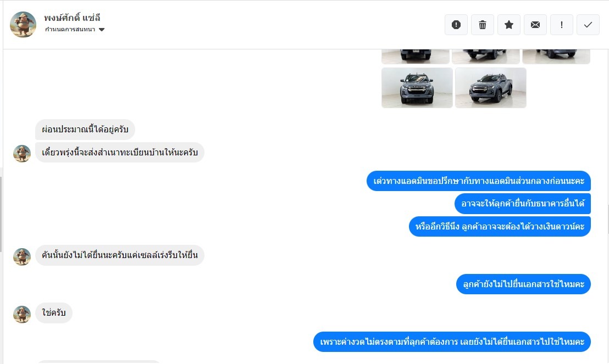Screen dimensions: 609x364
Task: Open sender avatar beside 'ใช่ครับ' message
Action: 22,314
